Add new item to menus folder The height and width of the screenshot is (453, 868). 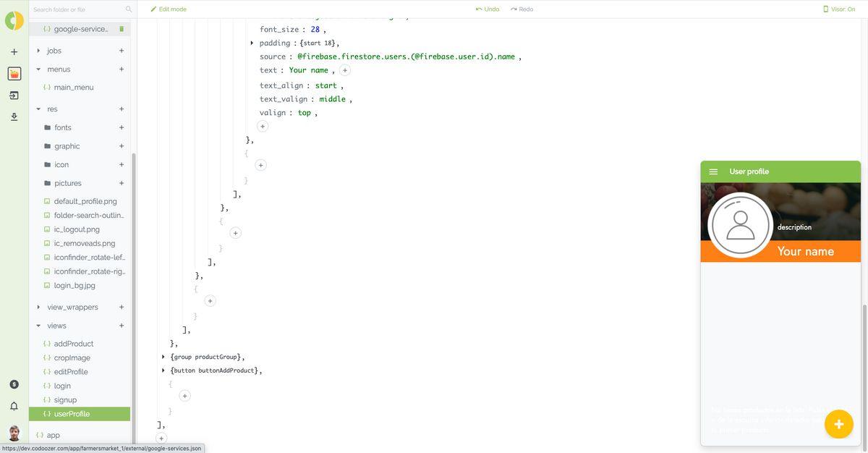pos(122,69)
